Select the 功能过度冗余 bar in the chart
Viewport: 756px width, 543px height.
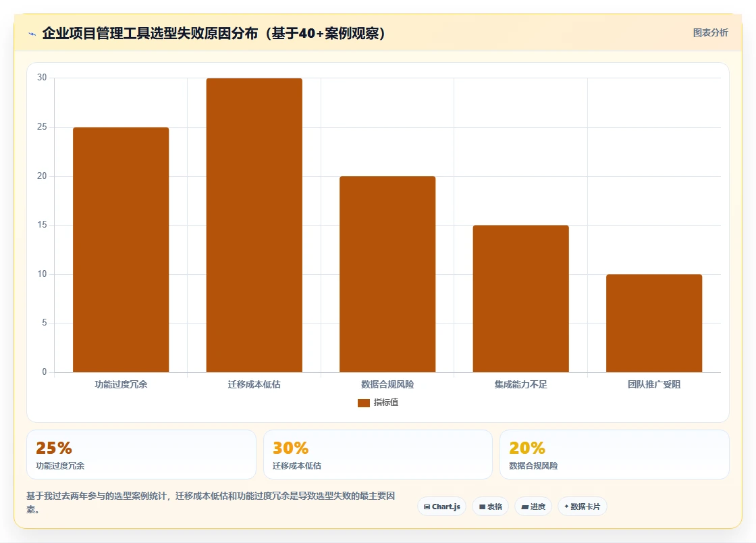121,250
